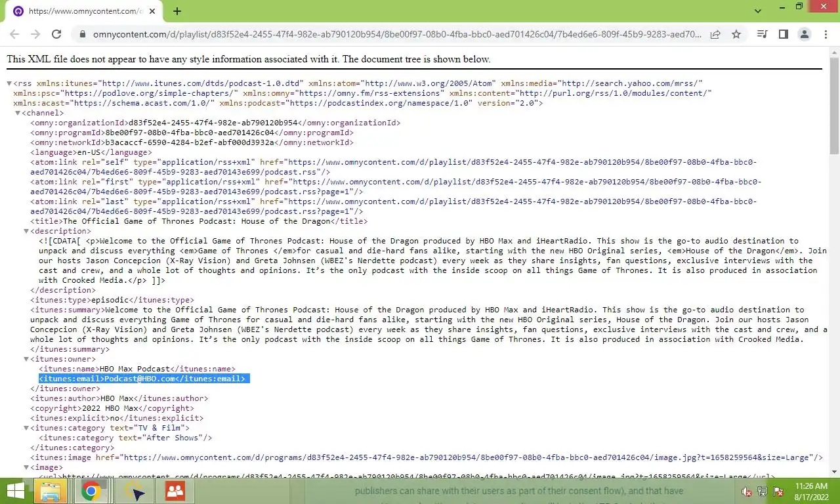This screenshot has width=840, height=504.
Task: Click scroll-up arrow on page scrollbar
Action: click(x=835, y=51)
